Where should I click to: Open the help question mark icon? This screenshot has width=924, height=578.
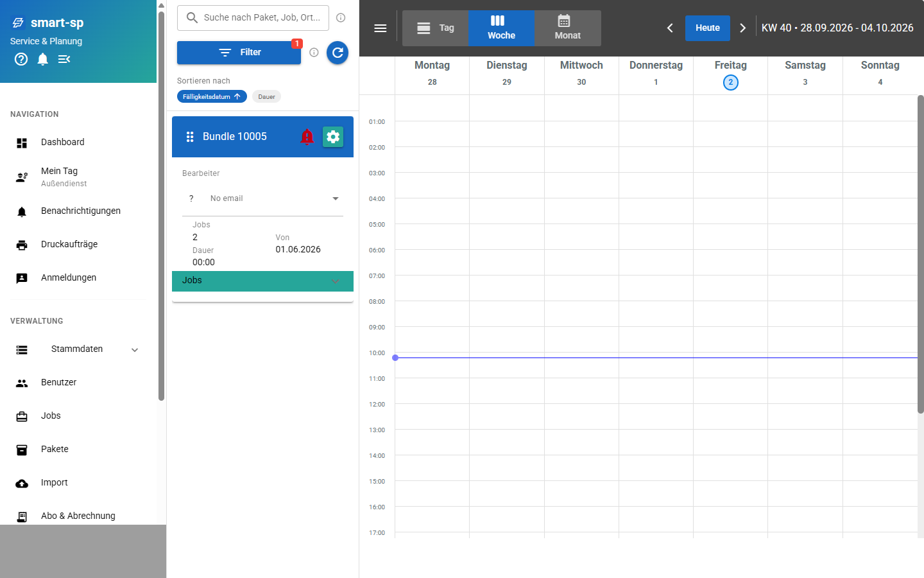21,59
